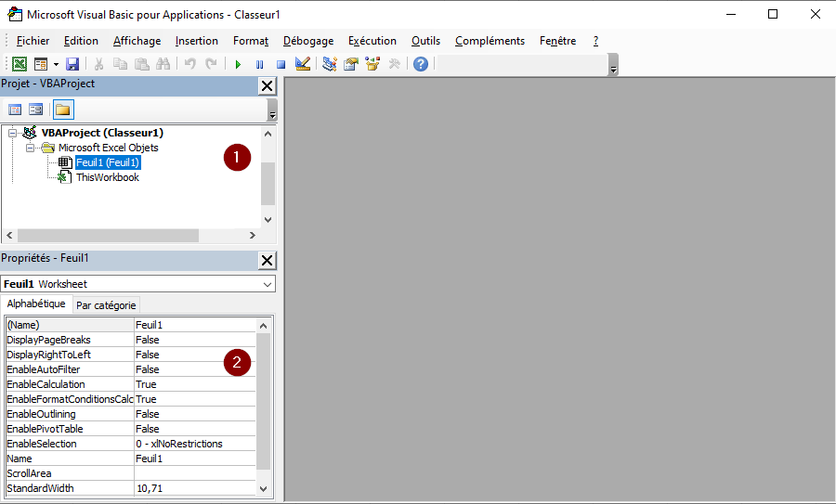
Task: Open the Compléments menu
Action: 490,41
